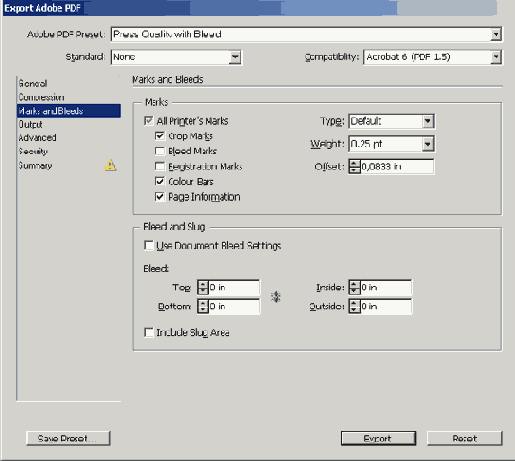The width and height of the screenshot is (515, 461).
Task: Expand the Standard dropdown
Action: [235, 57]
